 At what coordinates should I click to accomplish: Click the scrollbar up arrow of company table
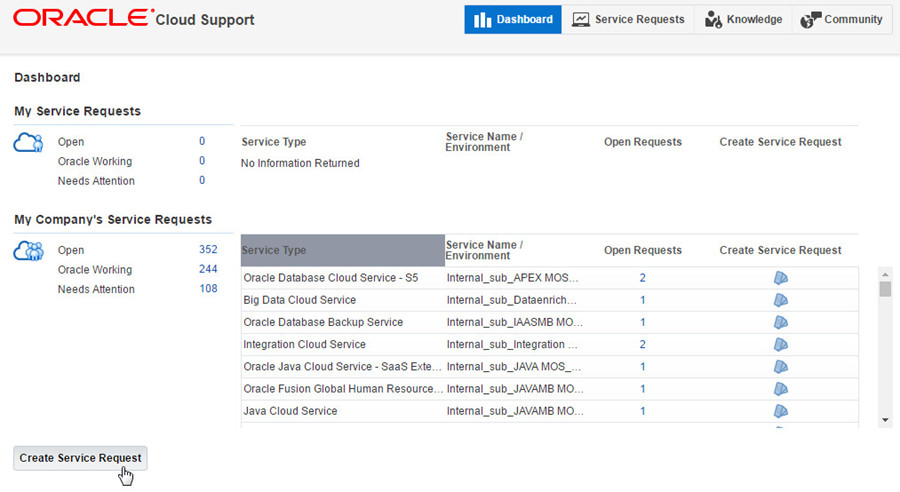[885, 273]
